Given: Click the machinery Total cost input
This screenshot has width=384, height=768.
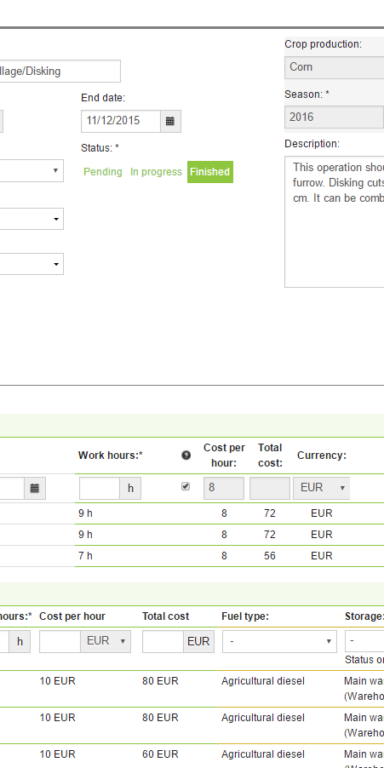Looking at the screenshot, I should [163, 641].
